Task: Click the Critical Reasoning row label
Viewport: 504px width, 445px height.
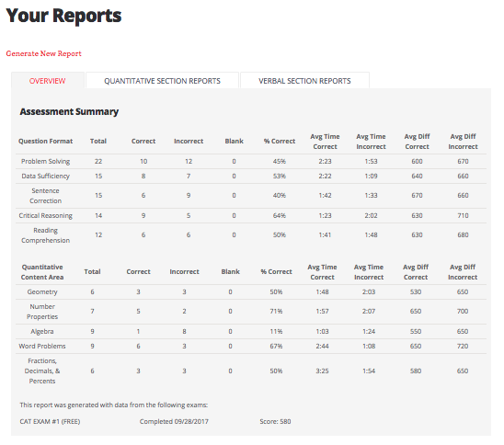Action: [46, 215]
